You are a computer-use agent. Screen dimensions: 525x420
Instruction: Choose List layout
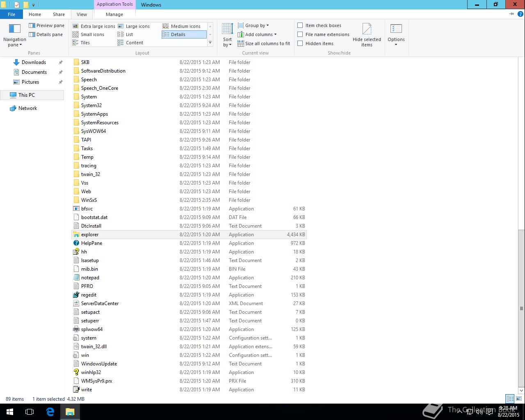pyautogui.click(x=125, y=34)
